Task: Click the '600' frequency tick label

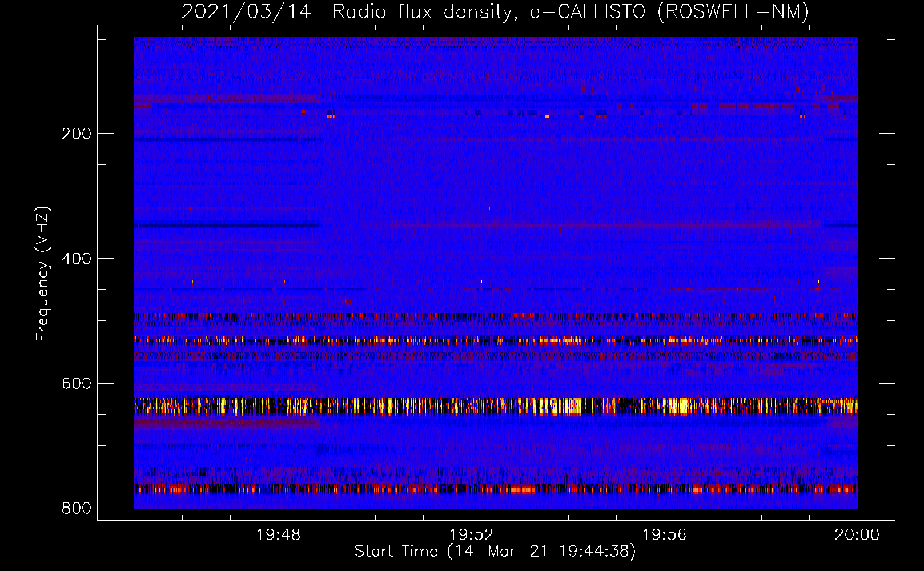Action: point(77,383)
